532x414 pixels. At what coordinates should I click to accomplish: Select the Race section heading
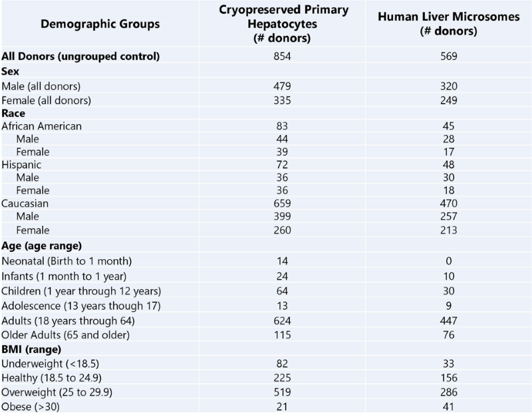tap(13, 113)
